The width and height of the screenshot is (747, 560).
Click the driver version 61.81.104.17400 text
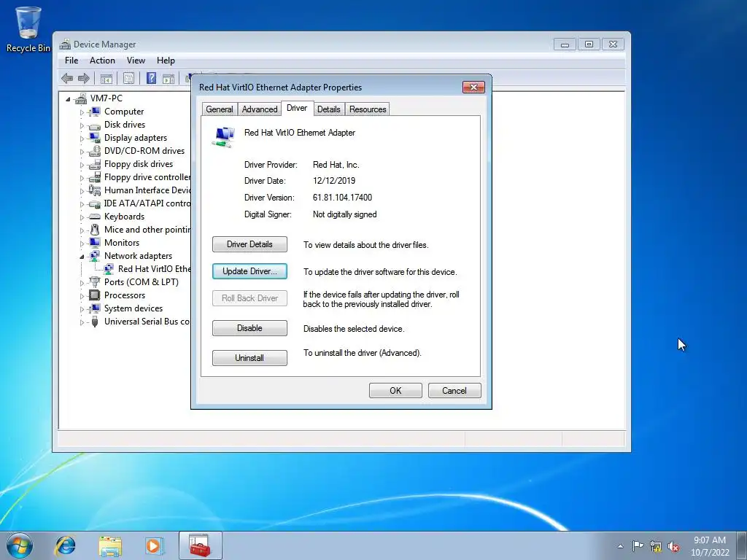tap(343, 198)
